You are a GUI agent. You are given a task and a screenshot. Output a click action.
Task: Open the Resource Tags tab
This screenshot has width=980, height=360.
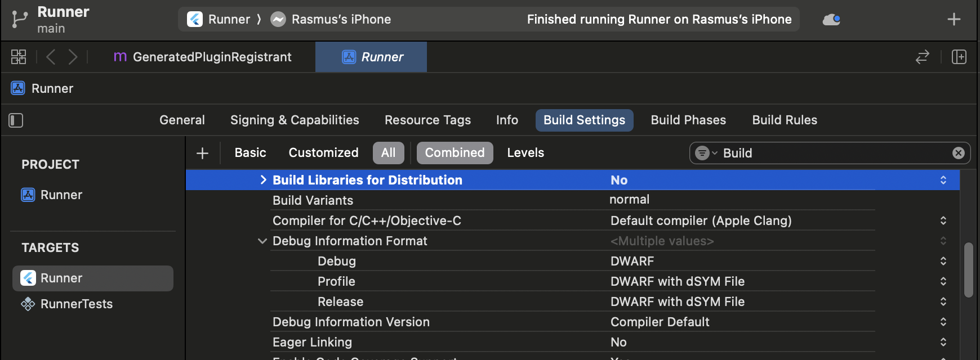coord(427,120)
